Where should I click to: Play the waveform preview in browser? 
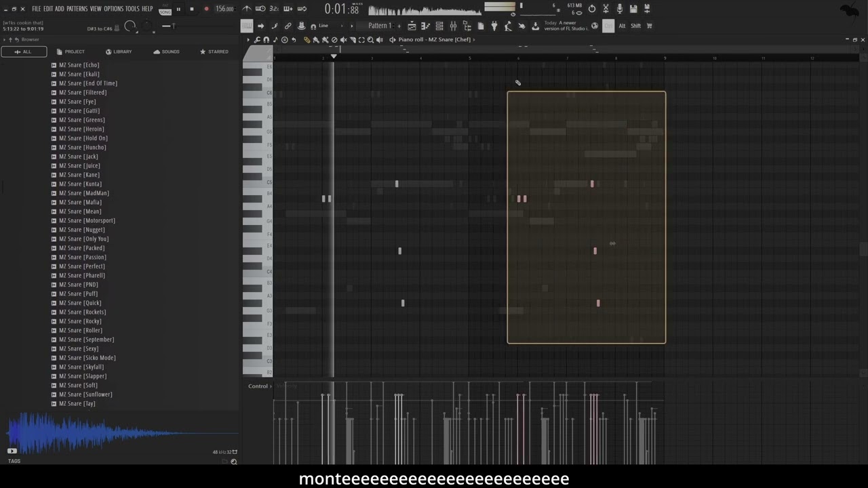click(x=12, y=451)
